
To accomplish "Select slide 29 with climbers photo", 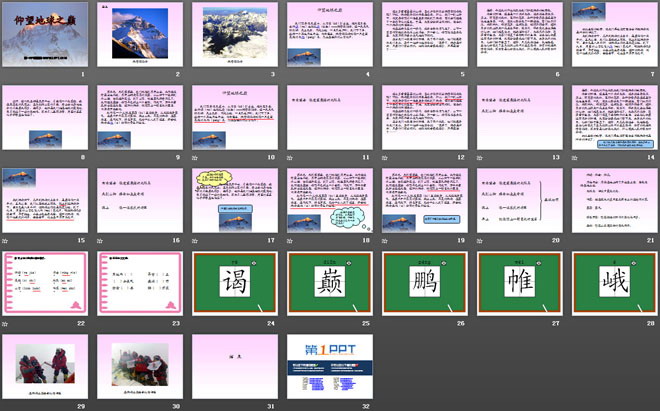I will pyautogui.click(x=41, y=364).
